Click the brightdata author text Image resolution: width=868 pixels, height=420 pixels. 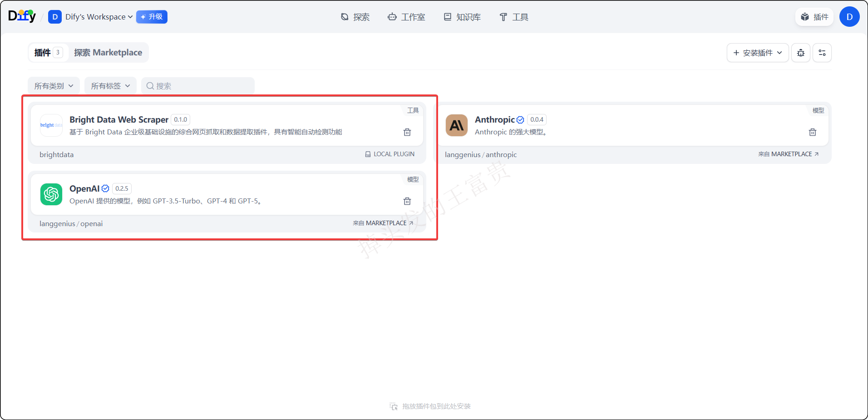tap(56, 154)
